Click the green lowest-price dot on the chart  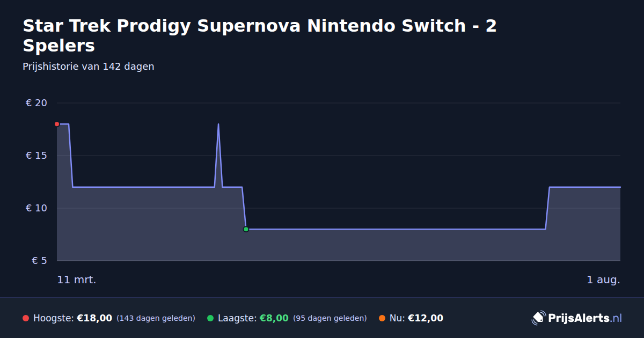point(246,229)
